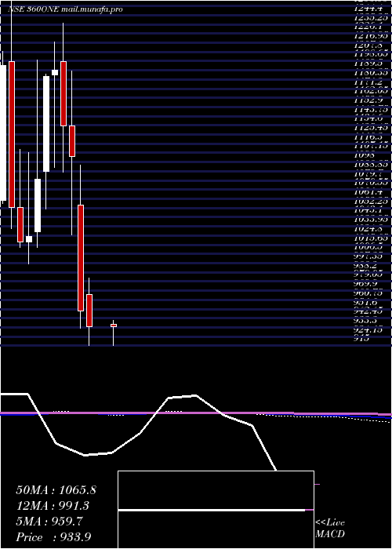Select the 50MA : 1065.8 readout
Image resolution: width=392 pixels, height=549 pixels.
click(56, 490)
